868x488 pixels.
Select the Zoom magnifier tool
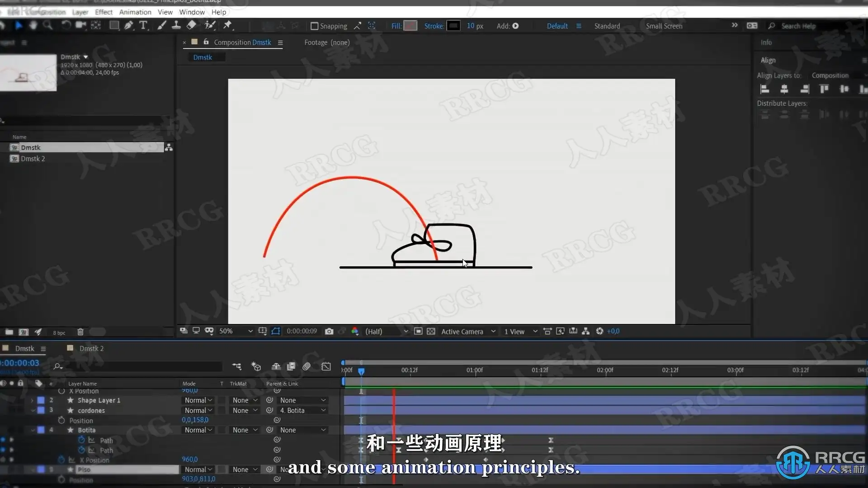click(x=47, y=25)
